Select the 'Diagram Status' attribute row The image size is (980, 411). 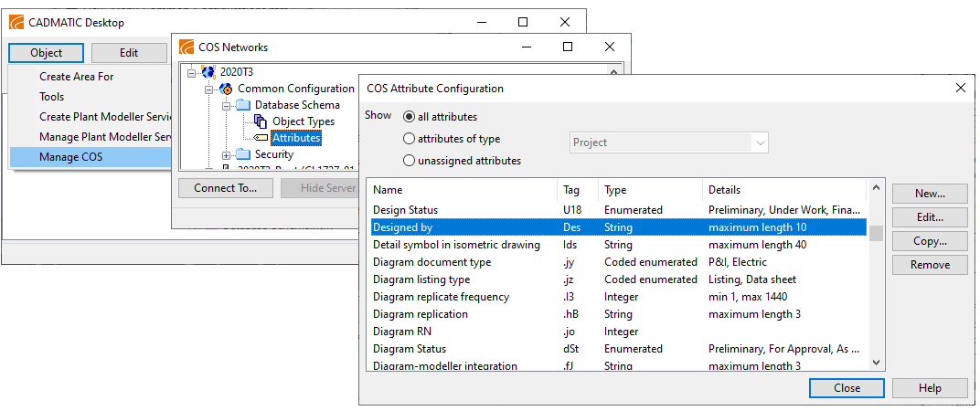[x=410, y=349]
